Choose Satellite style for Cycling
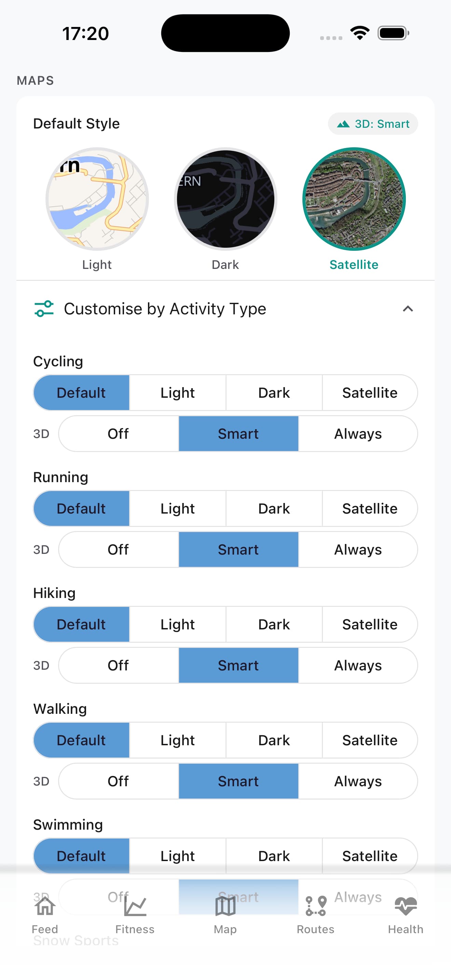 coord(370,393)
